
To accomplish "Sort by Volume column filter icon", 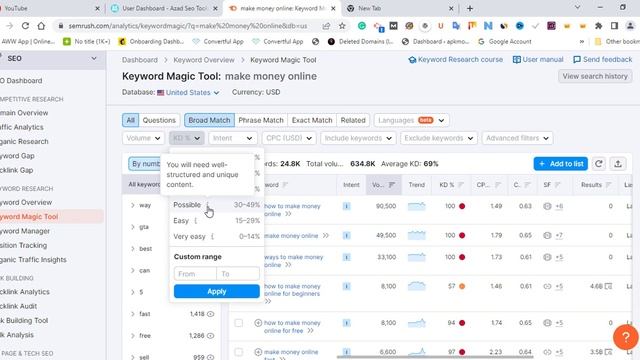I will (x=392, y=185).
